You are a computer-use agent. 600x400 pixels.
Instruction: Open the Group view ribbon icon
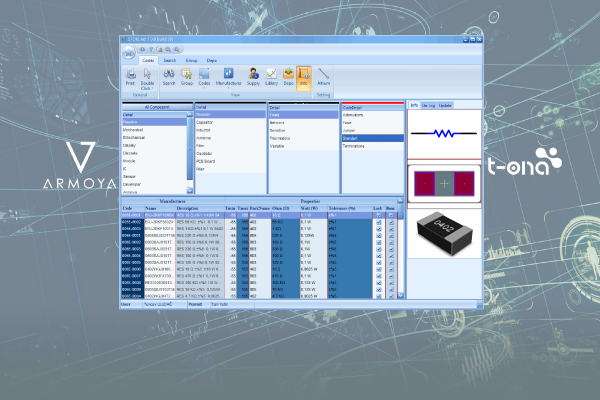click(x=187, y=77)
